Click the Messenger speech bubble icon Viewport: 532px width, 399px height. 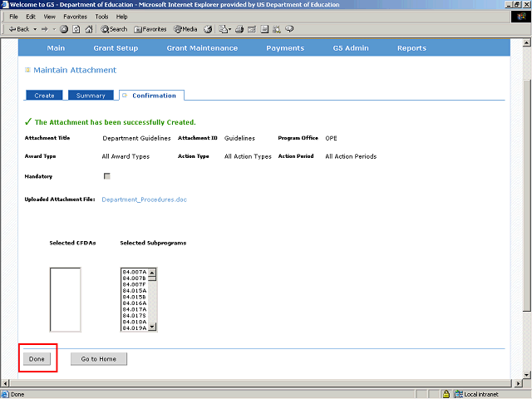tap(289, 29)
